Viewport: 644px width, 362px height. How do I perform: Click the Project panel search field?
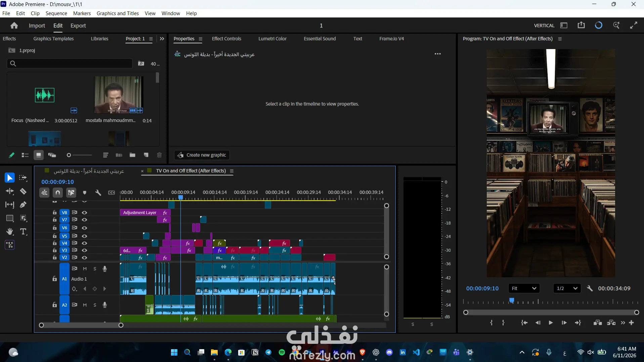pos(70,64)
